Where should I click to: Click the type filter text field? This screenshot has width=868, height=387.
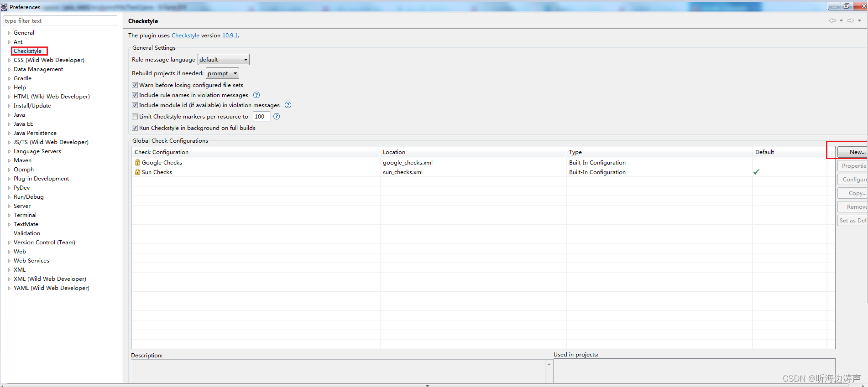pos(60,21)
